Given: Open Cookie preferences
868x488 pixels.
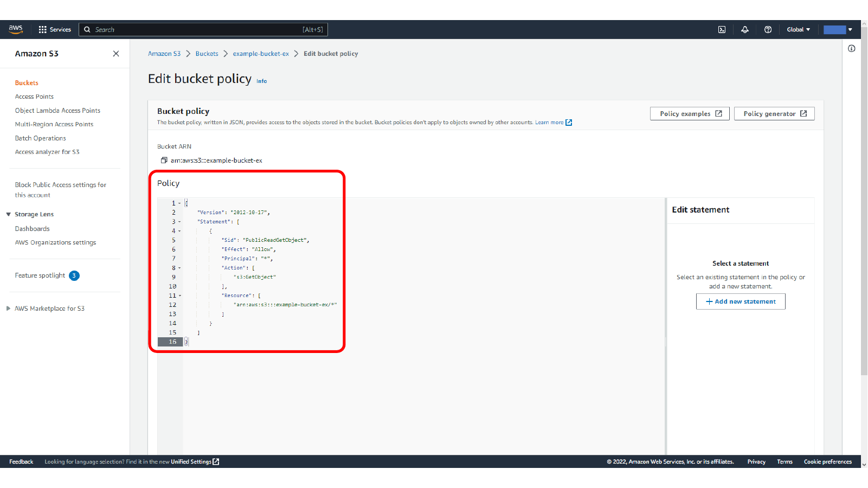Looking at the screenshot, I should 828,462.
